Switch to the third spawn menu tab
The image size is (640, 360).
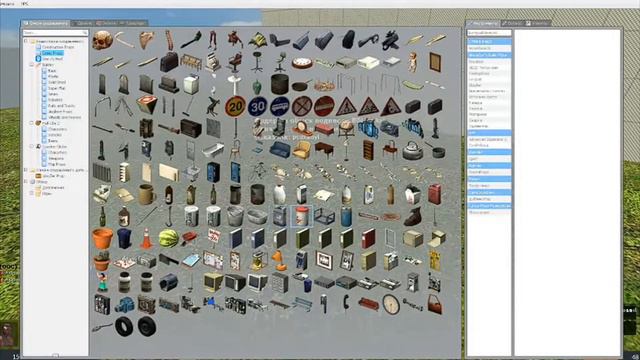[107, 23]
